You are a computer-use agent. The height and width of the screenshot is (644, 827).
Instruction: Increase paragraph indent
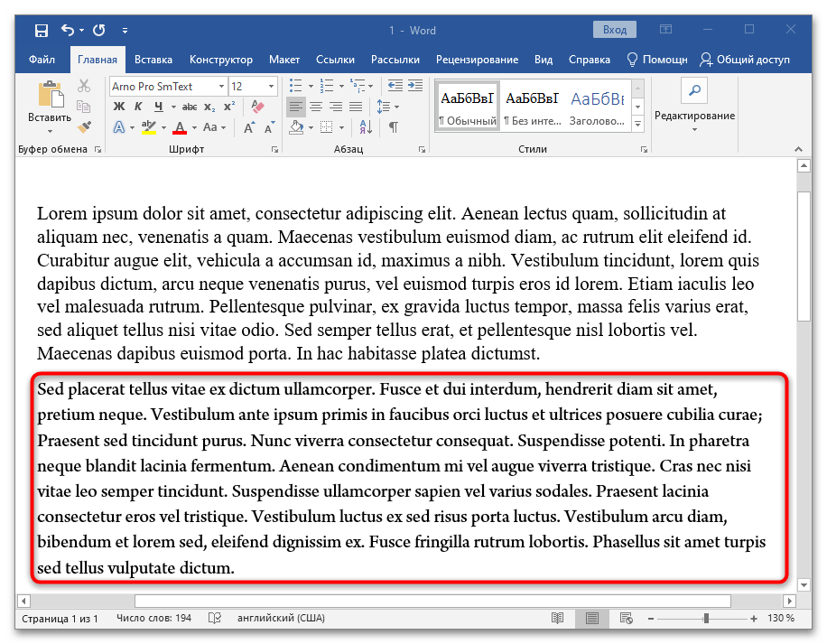pos(415,86)
